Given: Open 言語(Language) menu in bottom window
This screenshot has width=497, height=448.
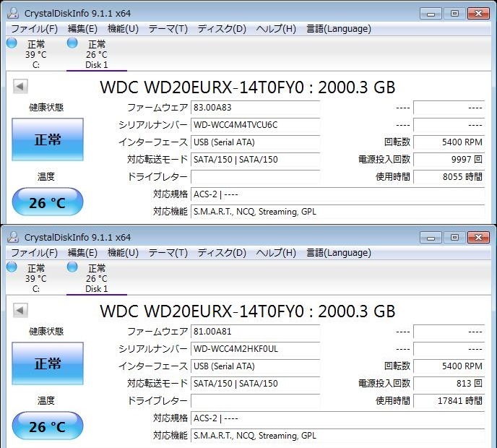Looking at the screenshot, I should point(339,253).
